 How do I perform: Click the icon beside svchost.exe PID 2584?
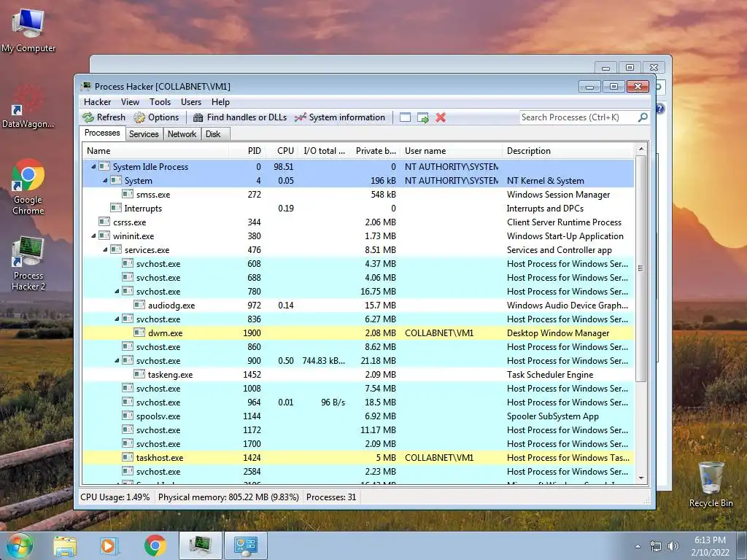click(128, 472)
